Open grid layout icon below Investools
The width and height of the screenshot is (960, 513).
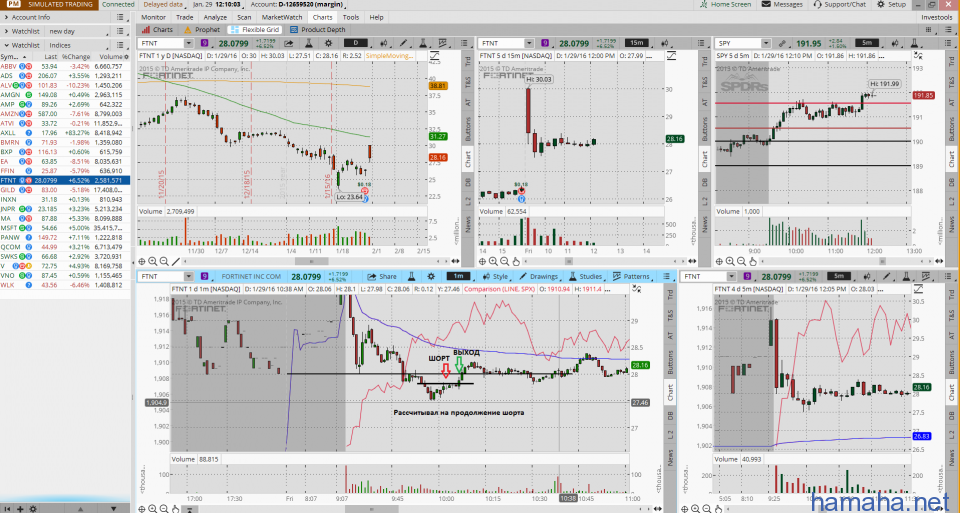[x=929, y=29]
